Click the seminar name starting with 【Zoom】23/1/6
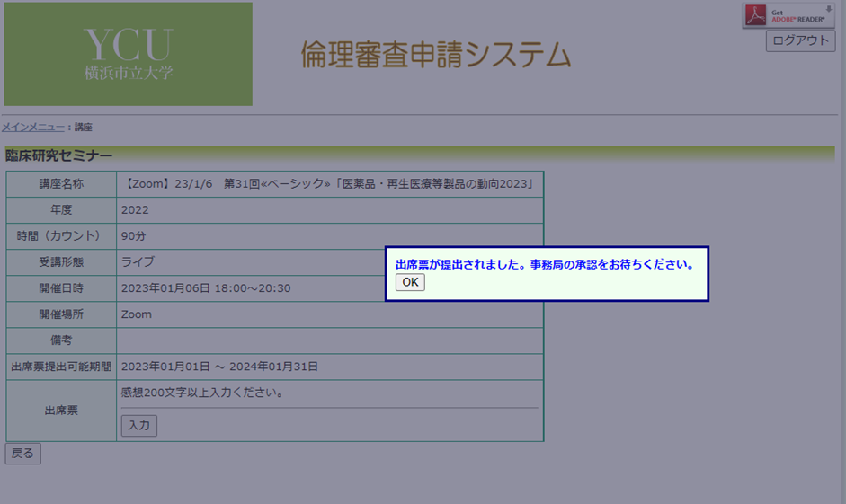This screenshot has height=504, width=846. [x=329, y=184]
